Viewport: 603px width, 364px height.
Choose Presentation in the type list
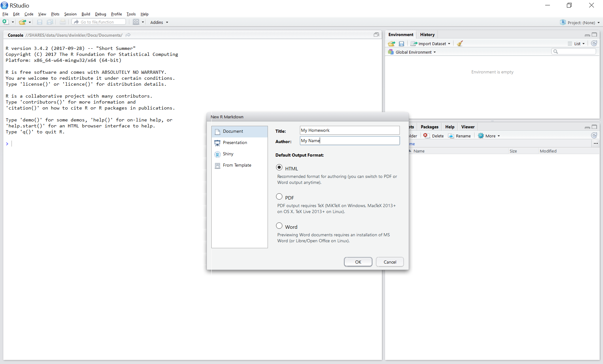[235, 142]
